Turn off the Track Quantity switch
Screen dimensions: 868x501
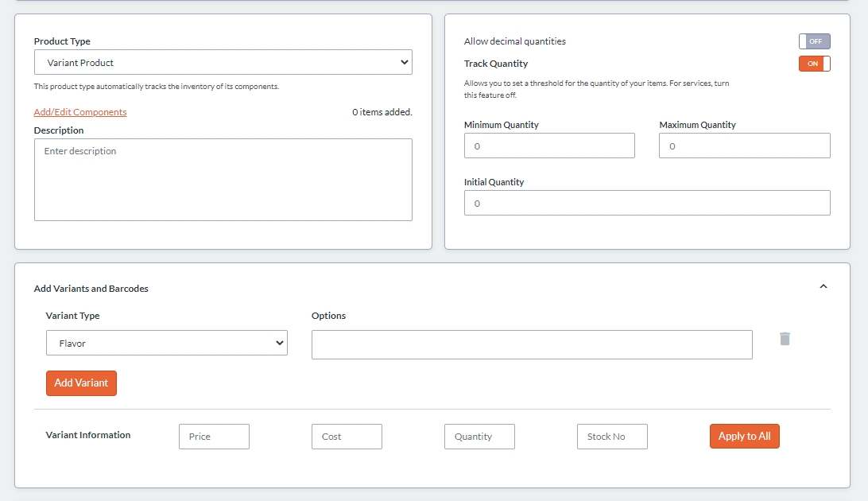coord(814,64)
